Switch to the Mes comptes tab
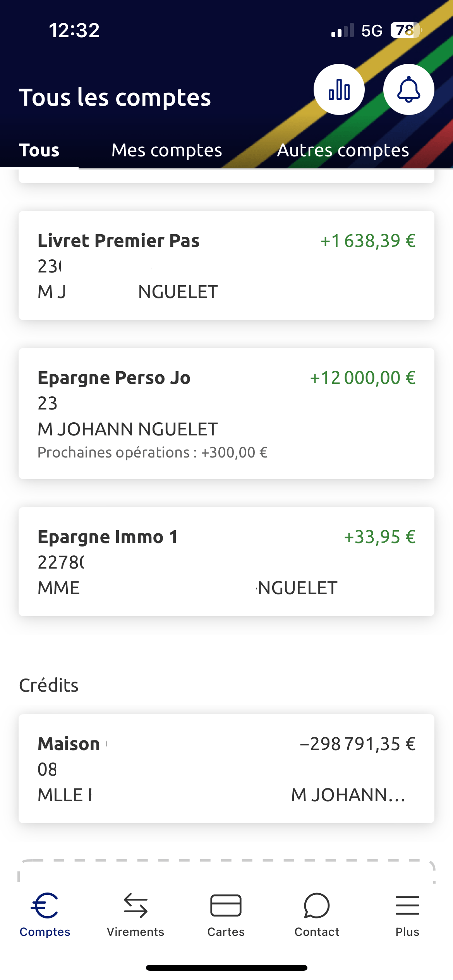 point(166,150)
